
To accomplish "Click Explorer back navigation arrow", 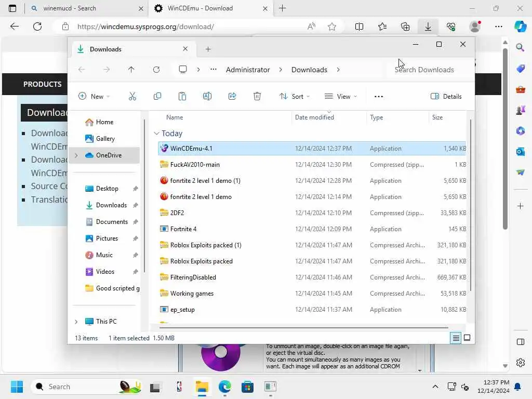I will [82, 70].
